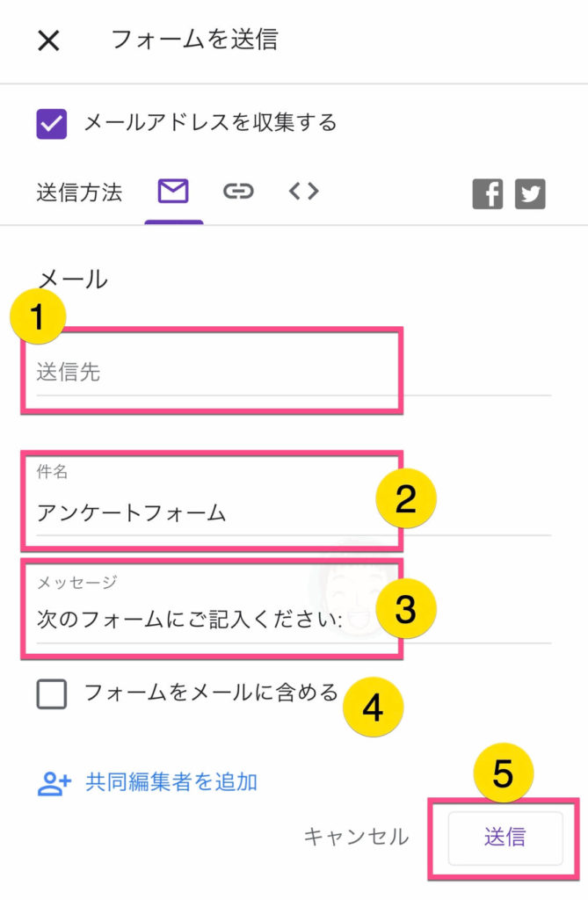This screenshot has width=588, height=900.
Task: Open the 共同編集者を追加 link
Action: tap(171, 783)
